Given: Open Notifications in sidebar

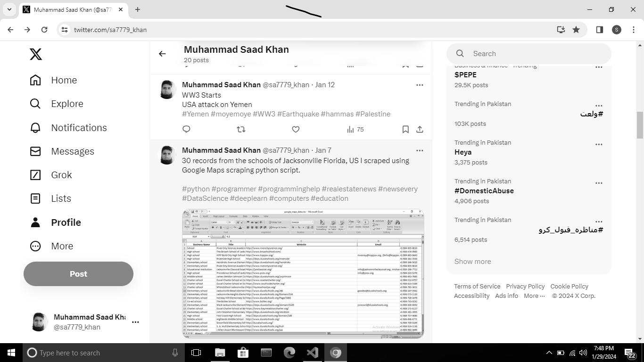Looking at the screenshot, I should coord(68,128).
